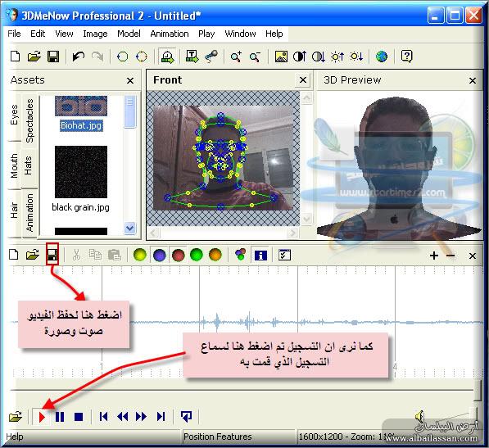The width and height of the screenshot is (489, 448).
Task: Switch to the Spectacles assets tab
Action: pyautogui.click(x=29, y=120)
